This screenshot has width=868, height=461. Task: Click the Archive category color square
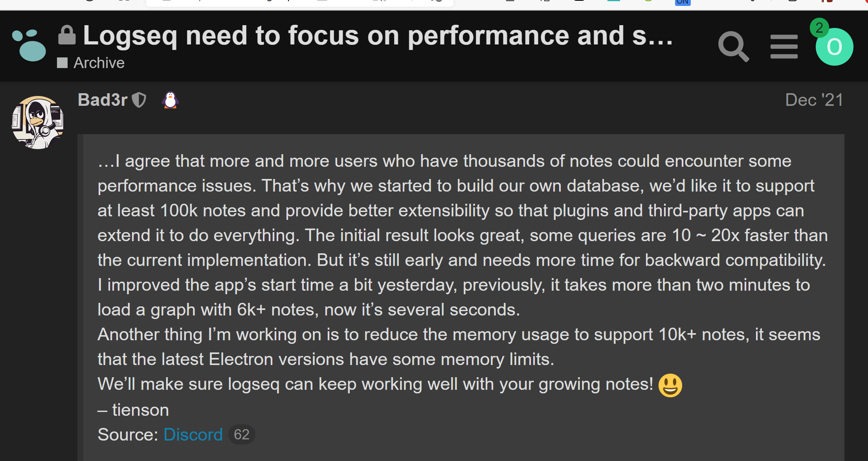(x=62, y=62)
